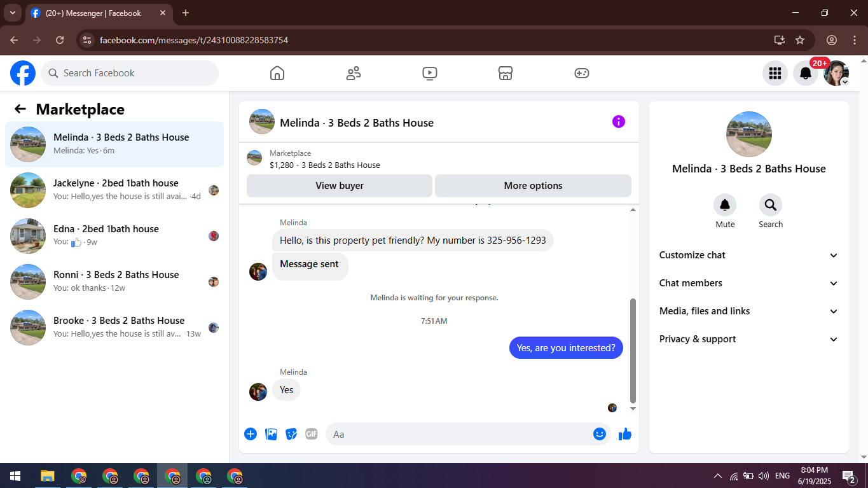Screen dimensions: 868x488
Task: Open the notifications bell with 20+ badge
Action: coord(806,73)
